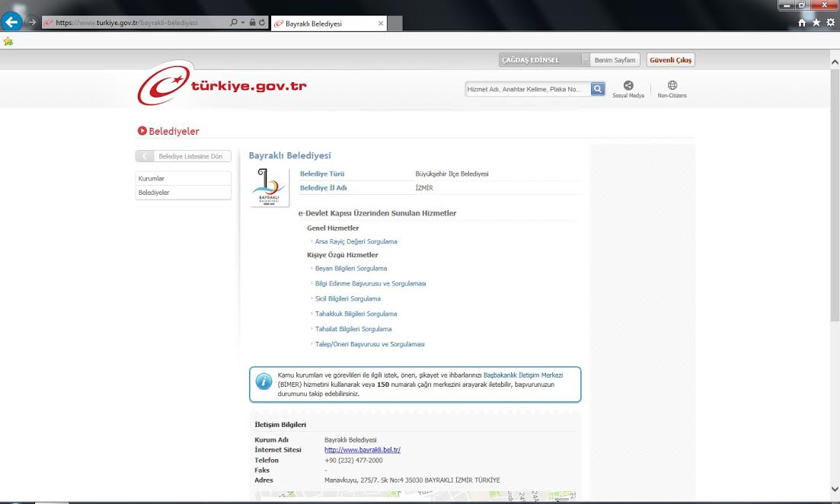
Task: Click the Belediye Listesine Dön button
Action: coord(184,156)
